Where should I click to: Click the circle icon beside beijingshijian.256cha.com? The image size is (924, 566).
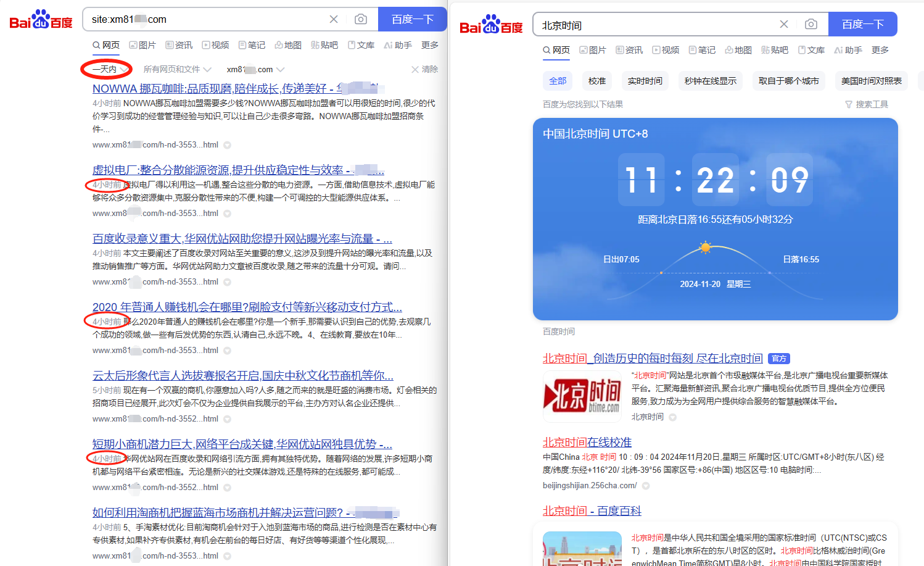[646, 486]
